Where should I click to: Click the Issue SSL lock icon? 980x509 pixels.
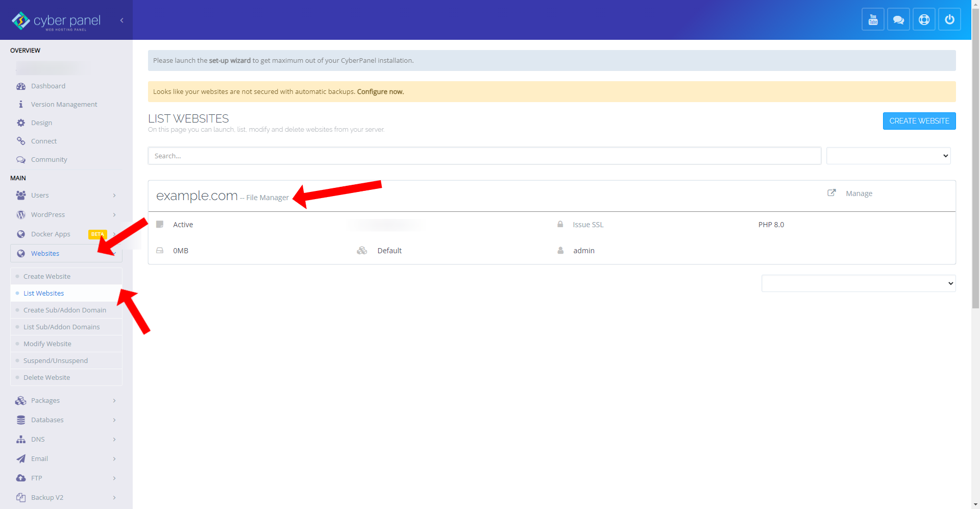560,225
